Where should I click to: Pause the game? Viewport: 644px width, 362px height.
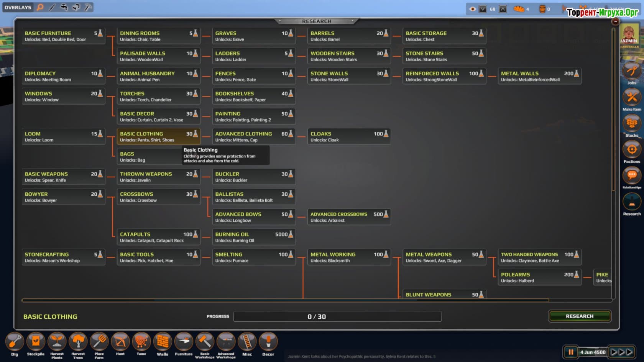570,352
